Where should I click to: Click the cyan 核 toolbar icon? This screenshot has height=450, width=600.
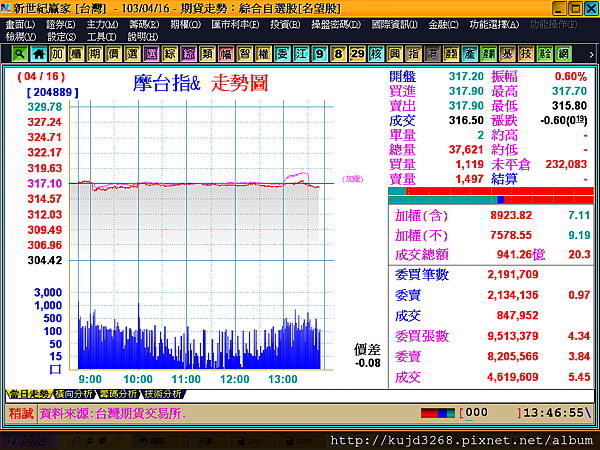[376, 54]
